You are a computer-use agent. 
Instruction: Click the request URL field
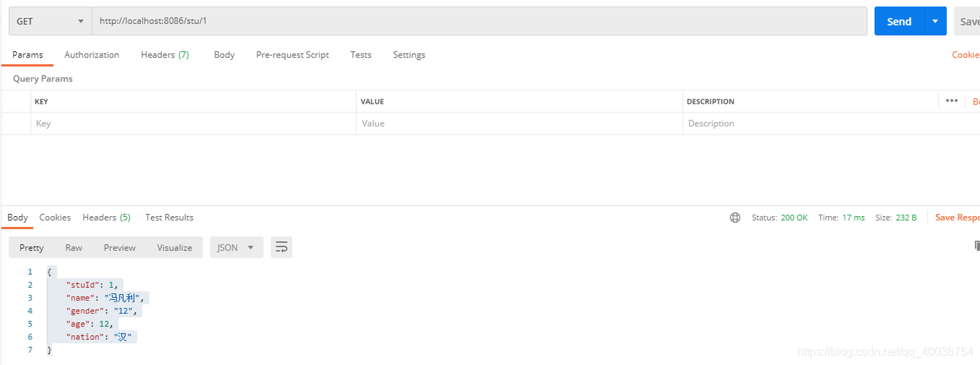(478, 21)
